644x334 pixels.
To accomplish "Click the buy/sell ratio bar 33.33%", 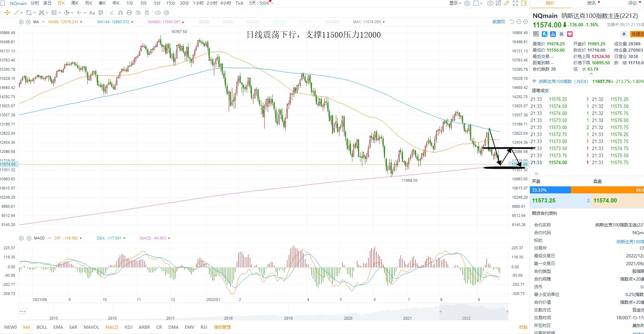I will pyautogui.click(x=550, y=190).
